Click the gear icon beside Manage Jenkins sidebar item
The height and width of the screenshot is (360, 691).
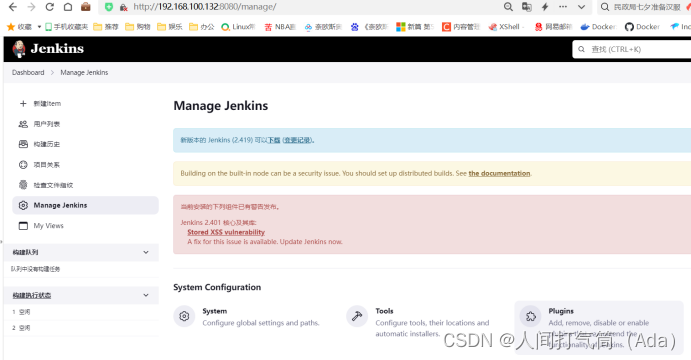(x=23, y=205)
